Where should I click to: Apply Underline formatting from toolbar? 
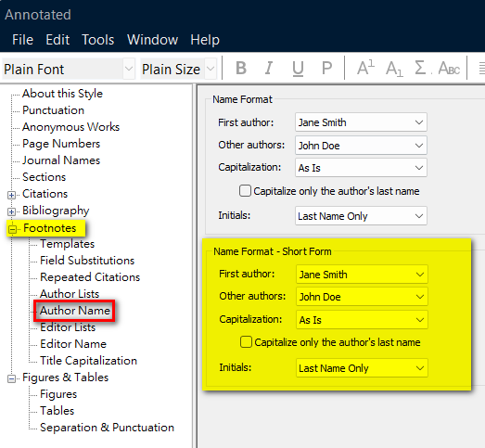pos(298,69)
